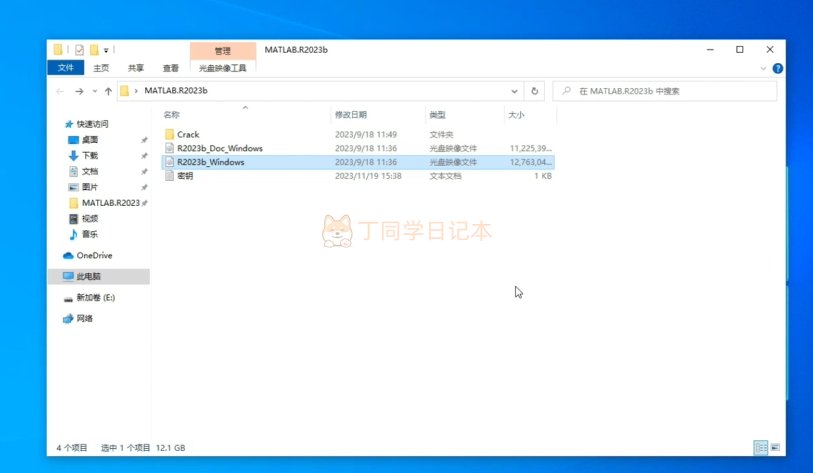Go up one folder level arrow
Screen dimensions: 813x473
pos(108,91)
